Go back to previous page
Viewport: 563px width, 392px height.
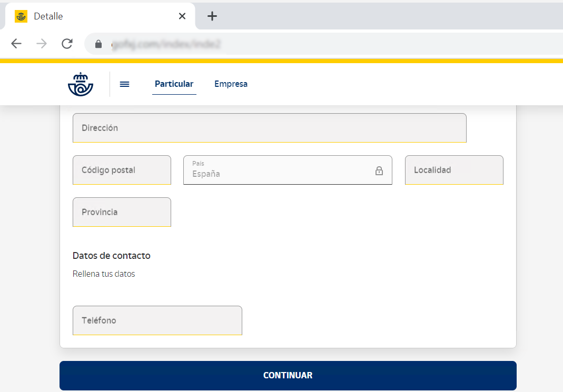pos(17,44)
